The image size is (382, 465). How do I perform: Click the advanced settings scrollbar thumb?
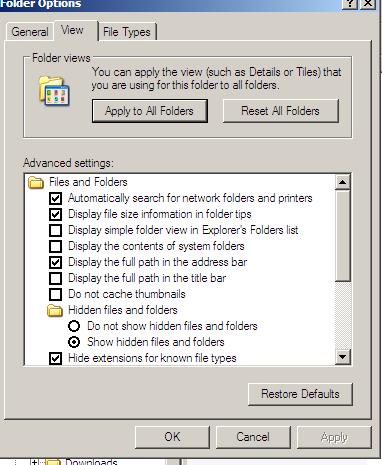tap(343, 236)
